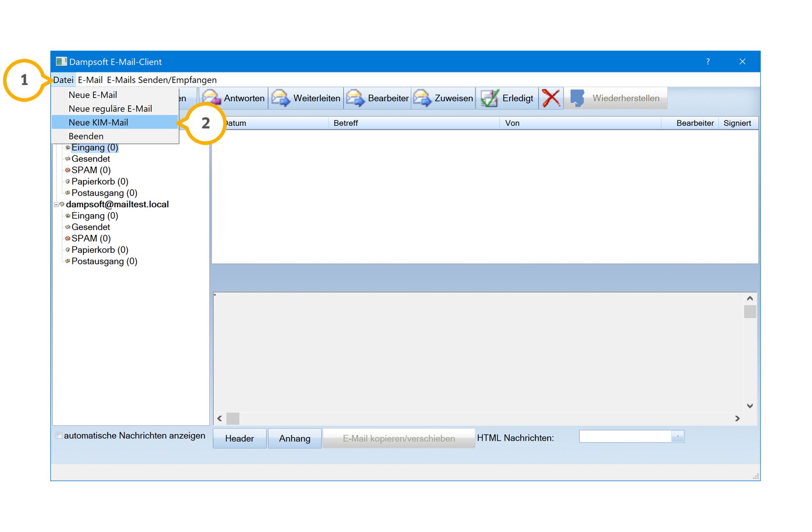This screenshot has height=532, width=812.
Task: Collapse the dampsoft@mailtest.local tree node
Action: tap(56, 204)
